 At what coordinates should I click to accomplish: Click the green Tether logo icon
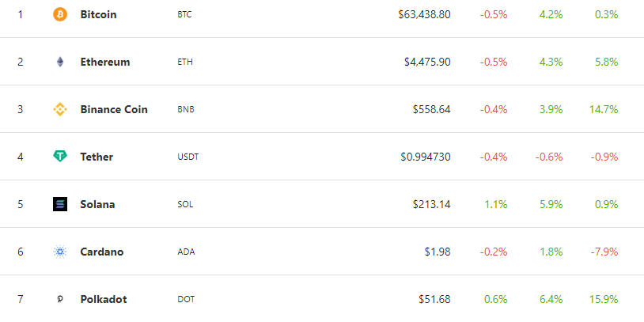click(60, 157)
